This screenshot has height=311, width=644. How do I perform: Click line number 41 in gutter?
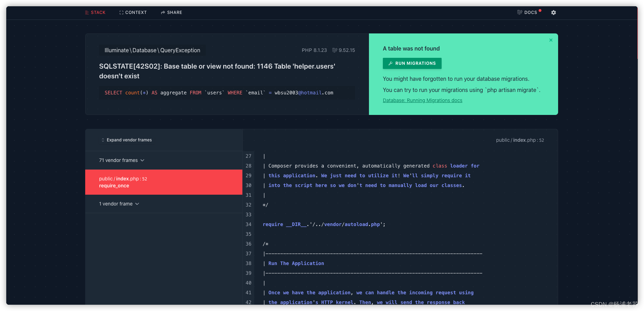(x=248, y=293)
